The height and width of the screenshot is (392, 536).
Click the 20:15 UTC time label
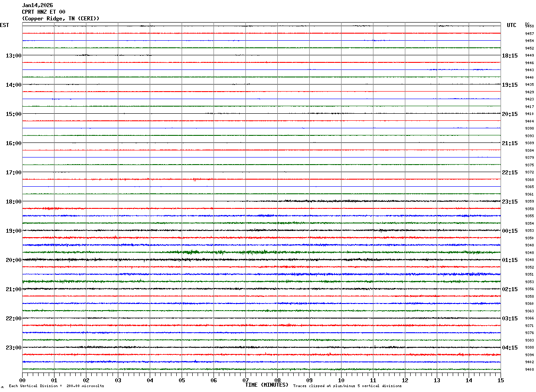[510, 114]
